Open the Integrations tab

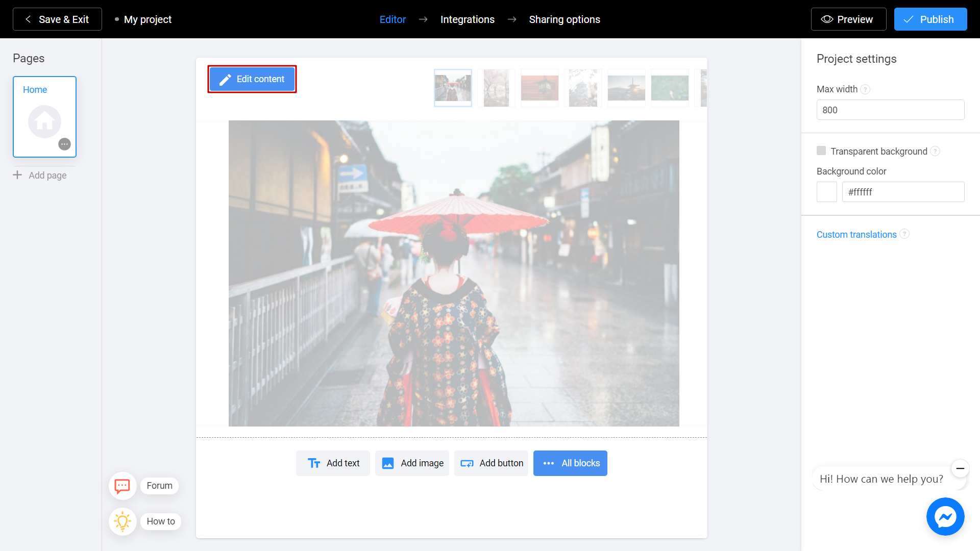tap(467, 19)
